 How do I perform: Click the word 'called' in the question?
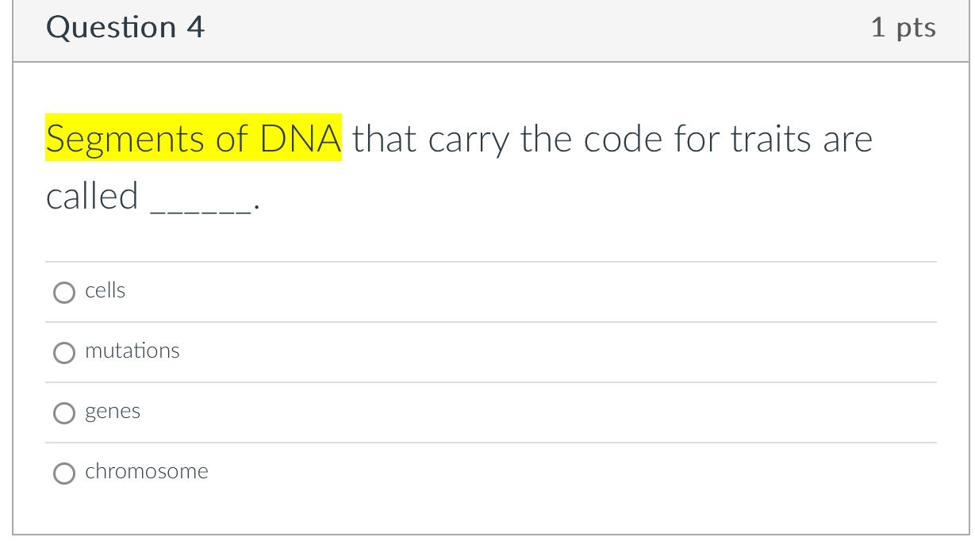(92, 196)
